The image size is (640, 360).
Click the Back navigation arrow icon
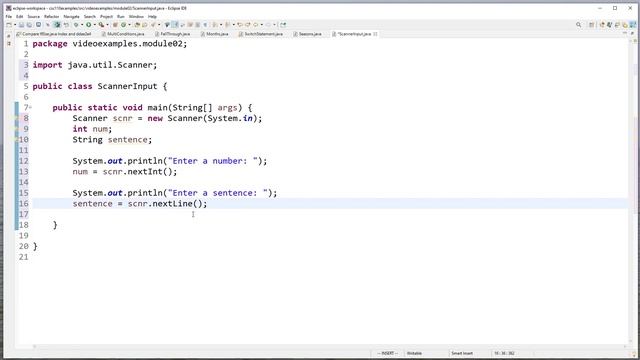click(x=256, y=25)
